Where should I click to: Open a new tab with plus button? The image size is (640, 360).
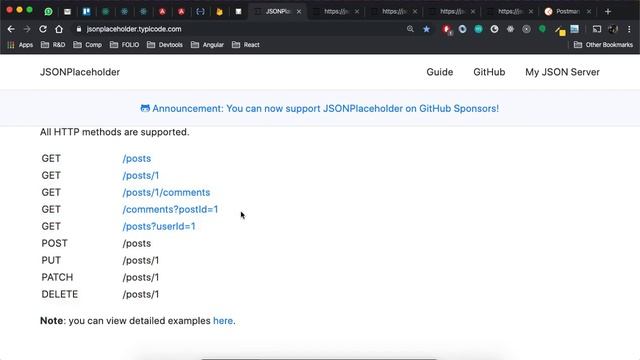click(608, 12)
